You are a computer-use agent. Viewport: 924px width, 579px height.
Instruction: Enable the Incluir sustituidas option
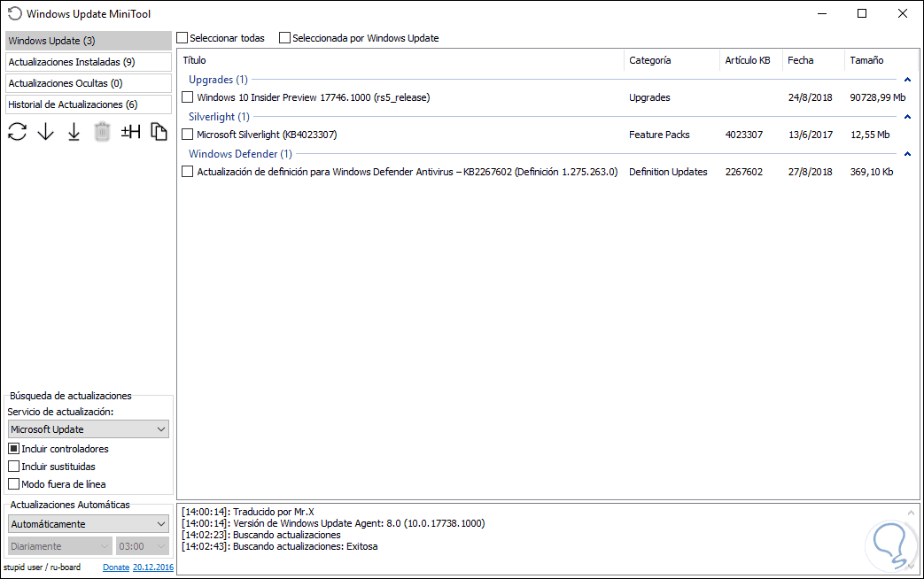point(14,466)
